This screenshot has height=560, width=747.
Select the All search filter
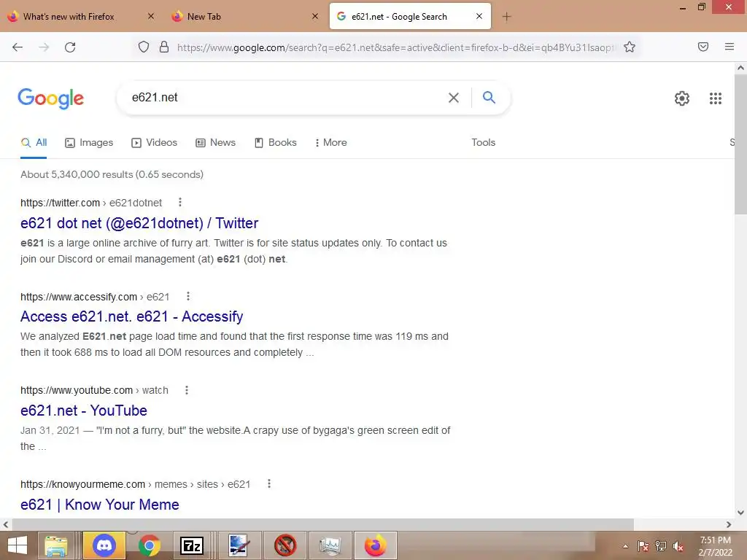(x=34, y=142)
